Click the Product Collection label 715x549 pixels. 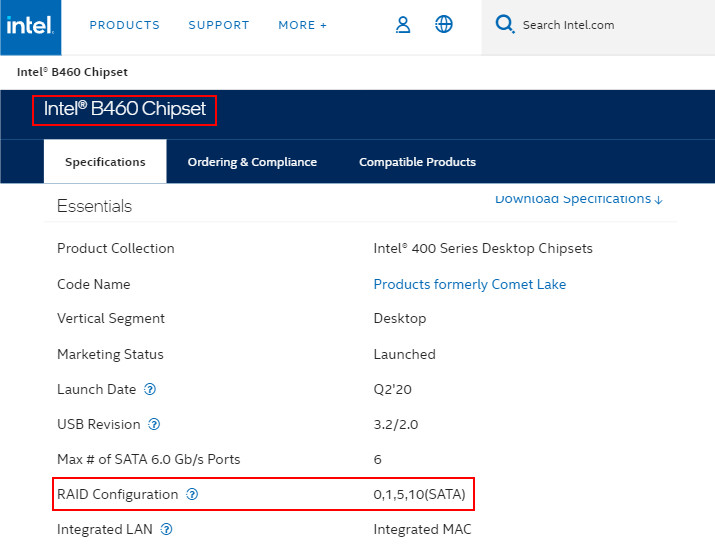116,249
